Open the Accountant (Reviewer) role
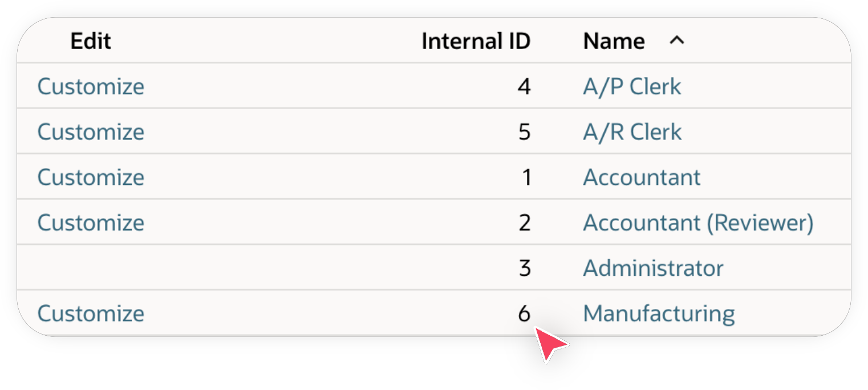Image resolution: width=868 pixels, height=390 pixels. coord(698,223)
